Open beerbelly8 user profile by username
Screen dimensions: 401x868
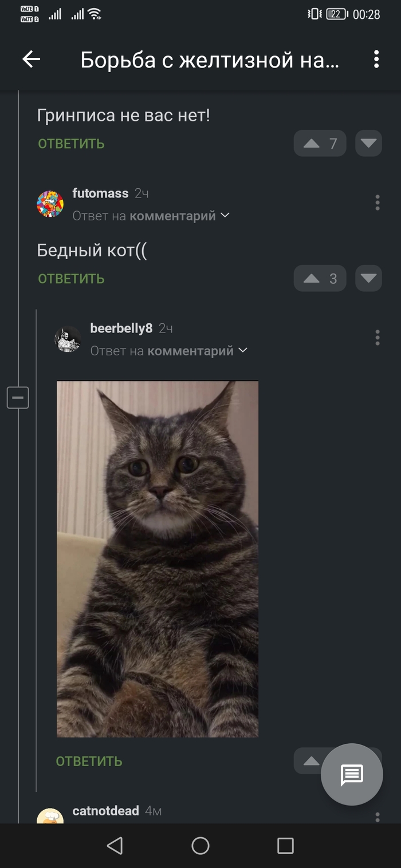(121, 328)
